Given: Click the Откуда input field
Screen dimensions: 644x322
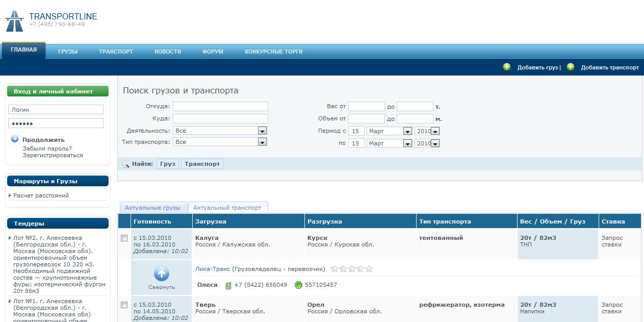Looking at the screenshot, I should point(220,106).
